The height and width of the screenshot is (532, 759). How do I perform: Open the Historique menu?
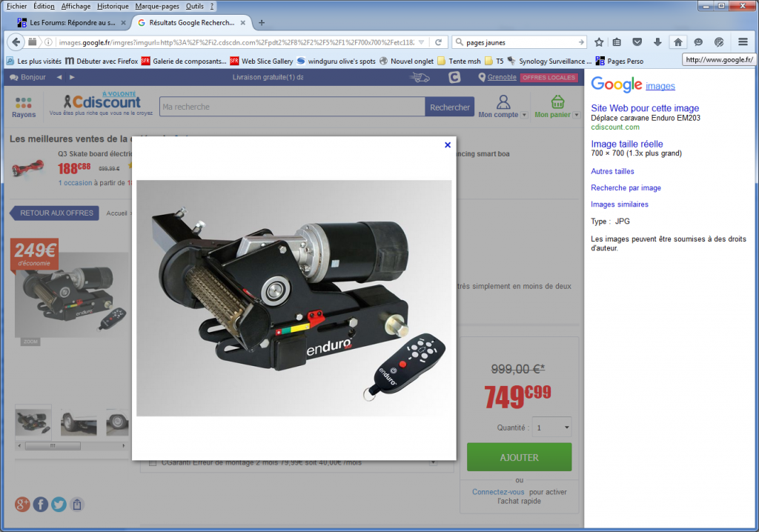113,6
